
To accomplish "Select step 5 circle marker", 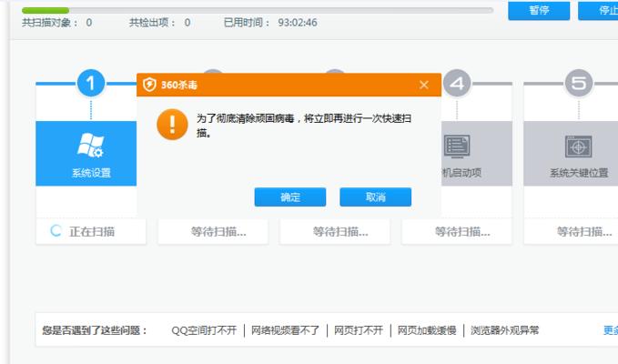I will 579,83.
